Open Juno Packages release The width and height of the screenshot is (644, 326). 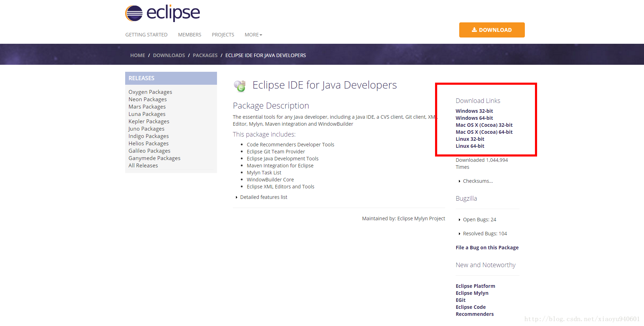point(146,129)
